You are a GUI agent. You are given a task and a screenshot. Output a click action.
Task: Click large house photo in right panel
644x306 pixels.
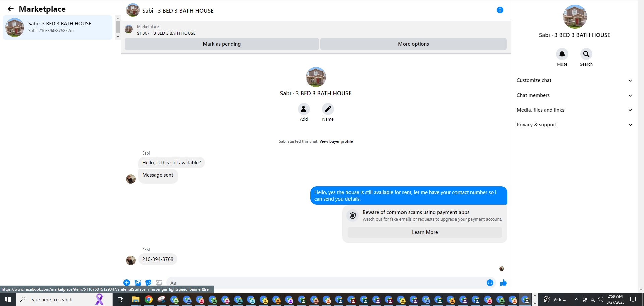click(575, 17)
